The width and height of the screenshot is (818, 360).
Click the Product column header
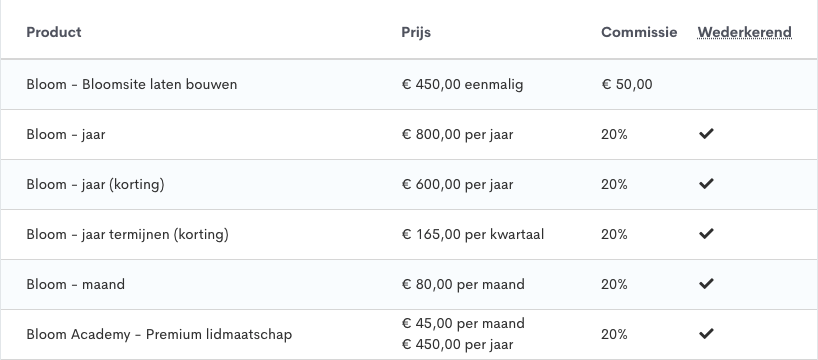point(54,32)
